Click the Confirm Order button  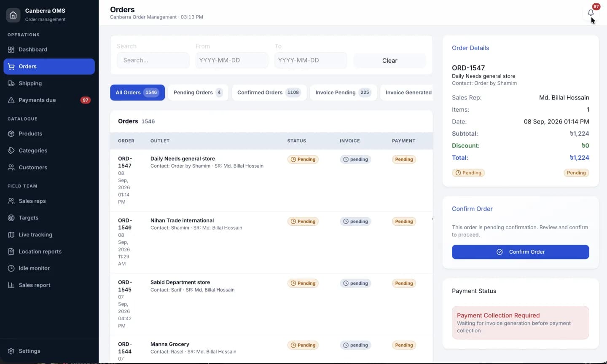pyautogui.click(x=520, y=252)
